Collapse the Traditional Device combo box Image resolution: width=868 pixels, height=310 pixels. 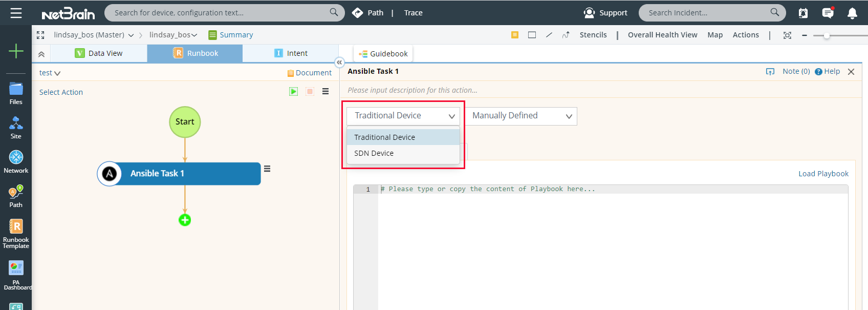[x=403, y=116]
